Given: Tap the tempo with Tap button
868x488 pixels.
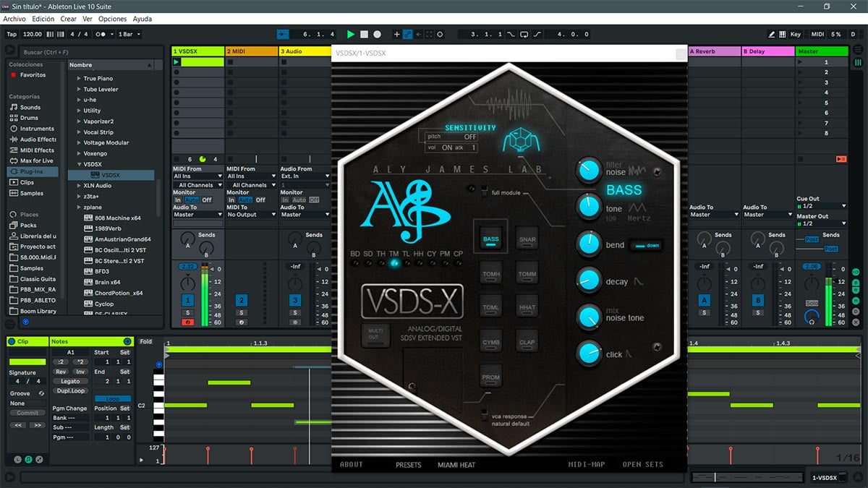Looking at the screenshot, I should [x=12, y=34].
